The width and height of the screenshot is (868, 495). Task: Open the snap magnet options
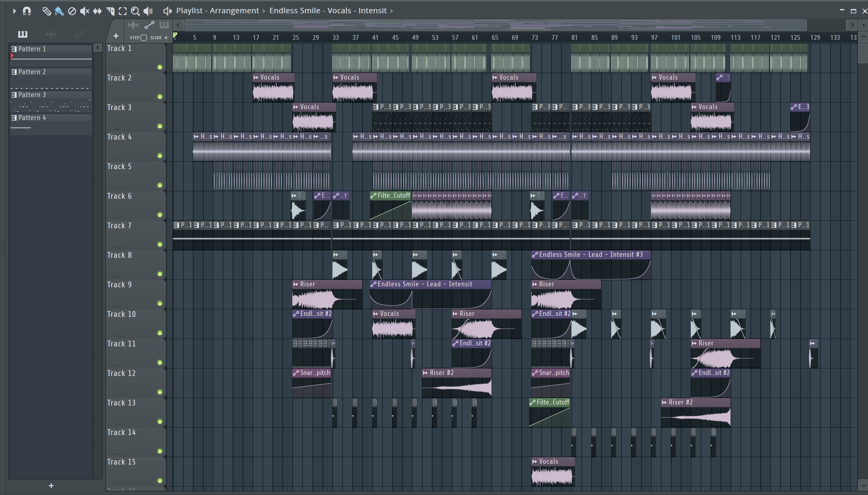[27, 11]
